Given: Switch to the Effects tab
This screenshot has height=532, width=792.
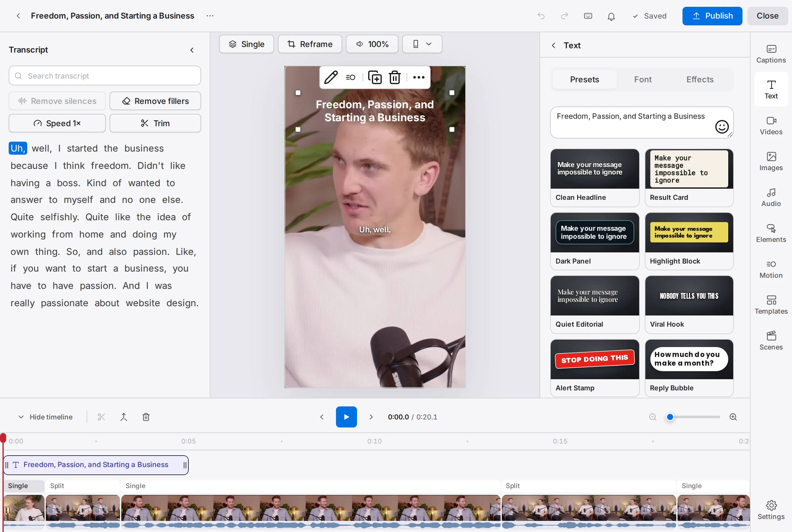Looking at the screenshot, I should 699,79.
